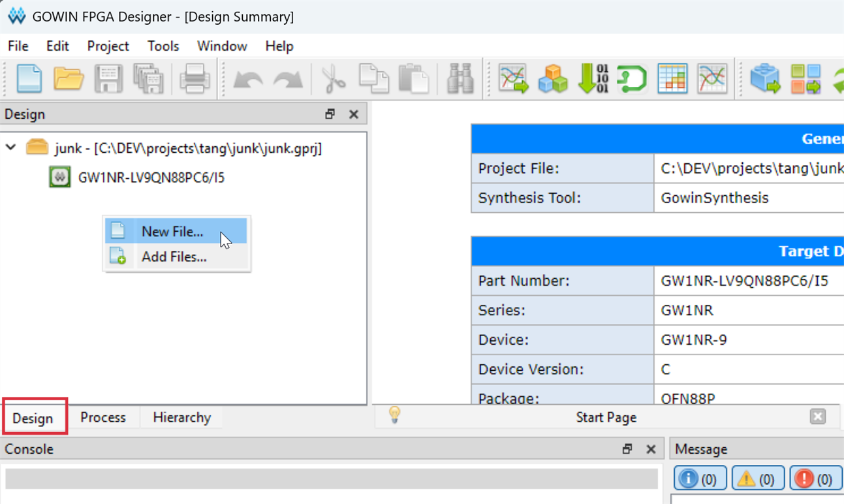Click the chart with green arrow icon
The image size is (844, 504).
point(513,78)
